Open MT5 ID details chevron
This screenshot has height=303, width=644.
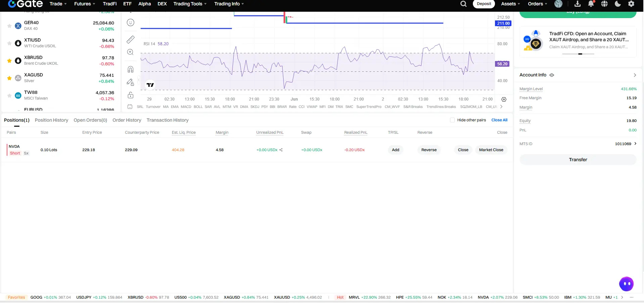[x=635, y=143]
